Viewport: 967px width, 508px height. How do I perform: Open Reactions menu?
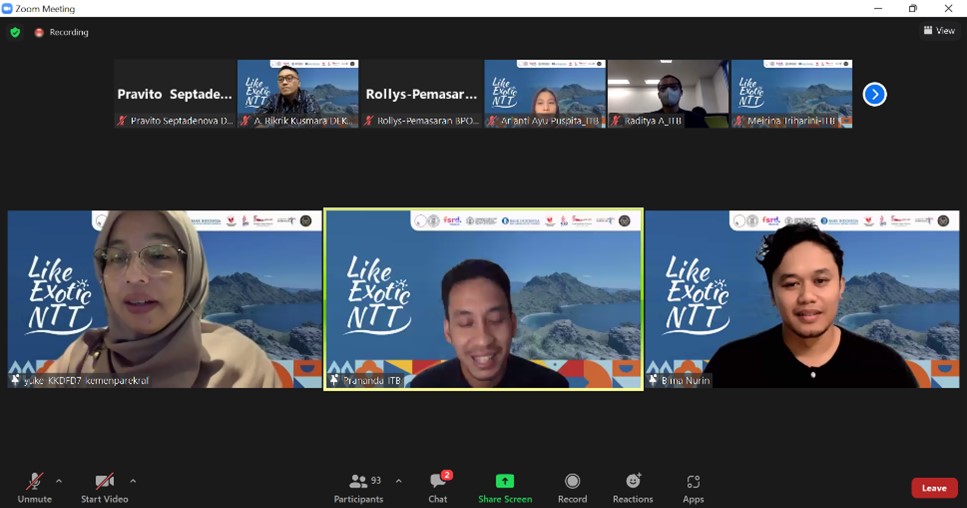pos(633,488)
